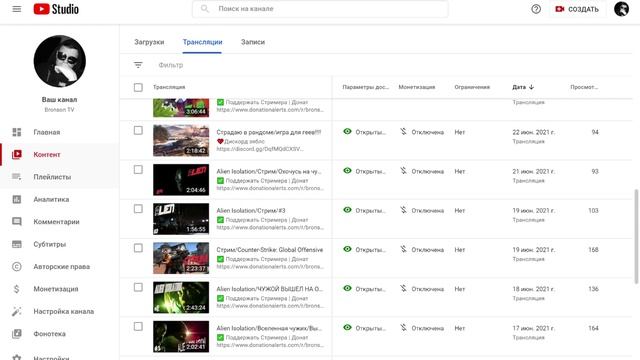Click monetization-off icon for 17 июн. stream
This screenshot has width=640, height=360.
pos(403,327)
